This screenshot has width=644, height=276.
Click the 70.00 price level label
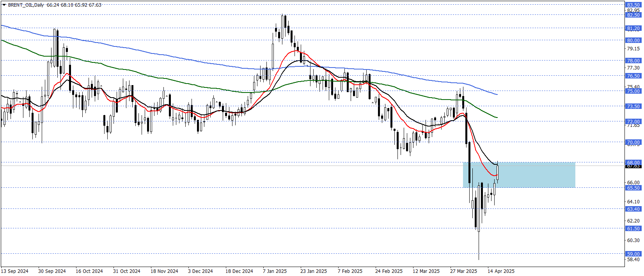click(633, 142)
